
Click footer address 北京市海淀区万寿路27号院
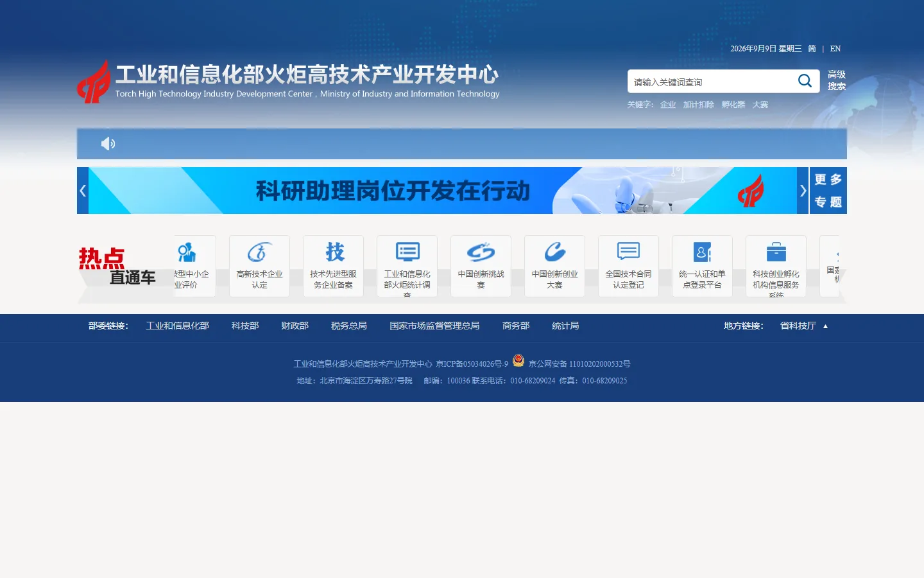(366, 381)
